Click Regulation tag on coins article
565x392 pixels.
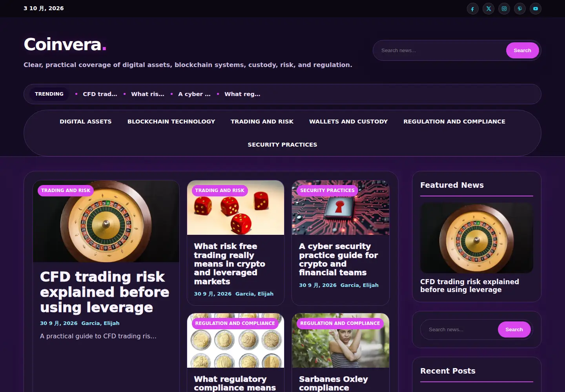tap(235, 323)
